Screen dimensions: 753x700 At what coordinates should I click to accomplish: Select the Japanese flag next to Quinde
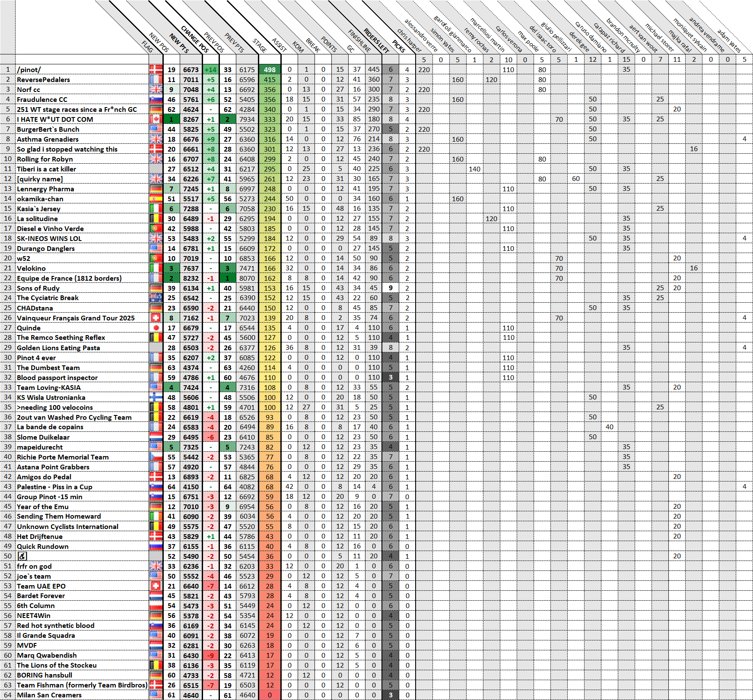pos(156,328)
